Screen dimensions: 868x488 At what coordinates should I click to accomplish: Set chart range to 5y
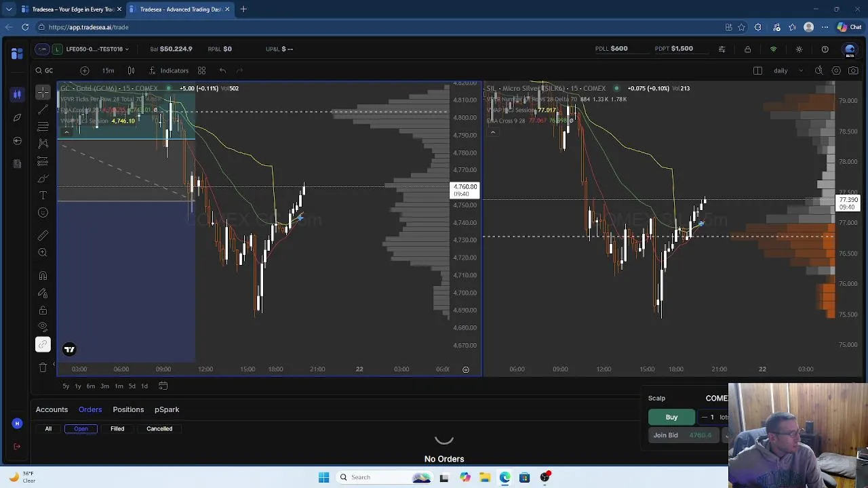(66, 386)
